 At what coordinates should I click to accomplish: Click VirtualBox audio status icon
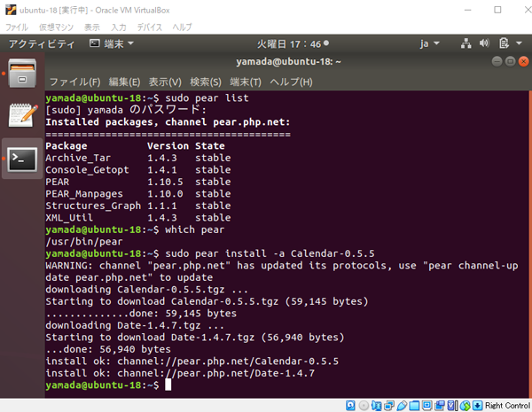pyautogui.click(x=376, y=405)
